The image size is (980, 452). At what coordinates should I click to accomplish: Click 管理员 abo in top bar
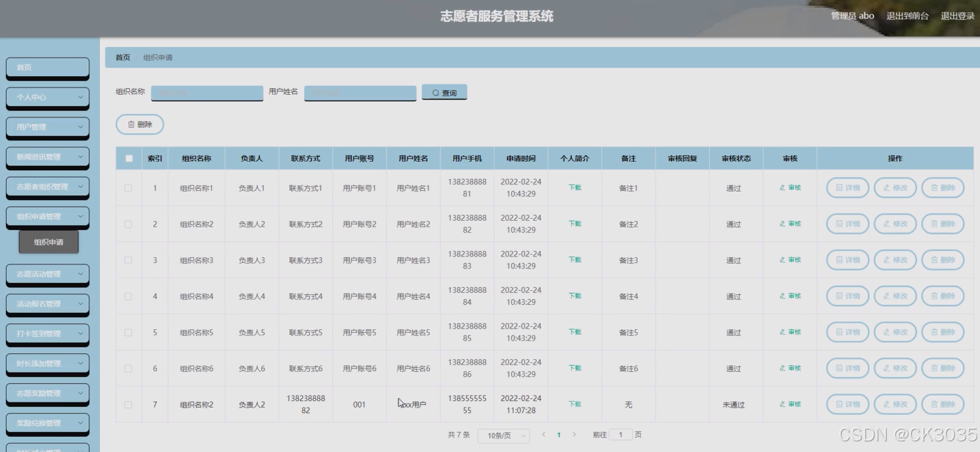click(853, 16)
